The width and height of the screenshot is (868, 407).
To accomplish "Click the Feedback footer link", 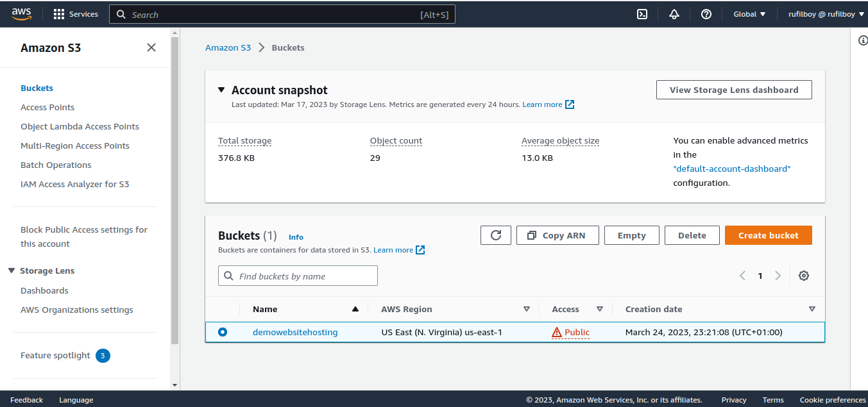I will (x=26, y=400).
